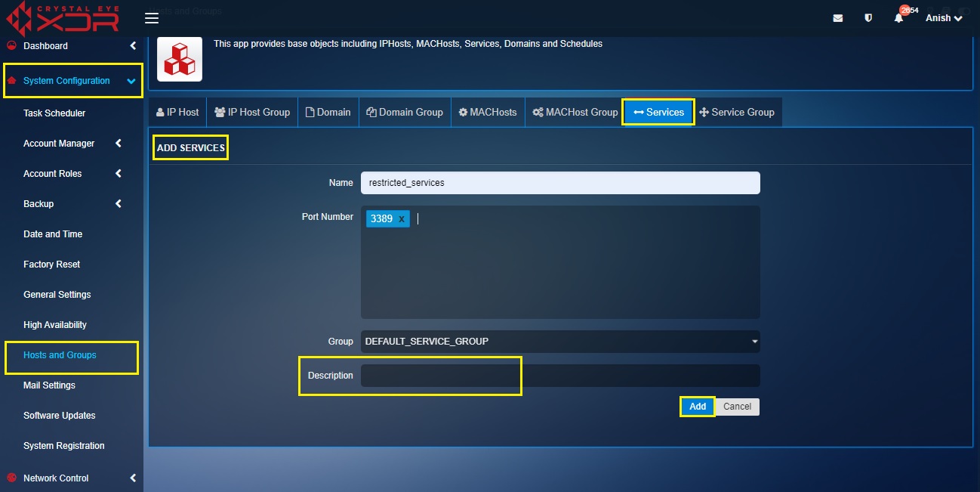The image size is (980, 492).
Task: Open the hamburger menu toggle
Action: click(x=151, y=18)
